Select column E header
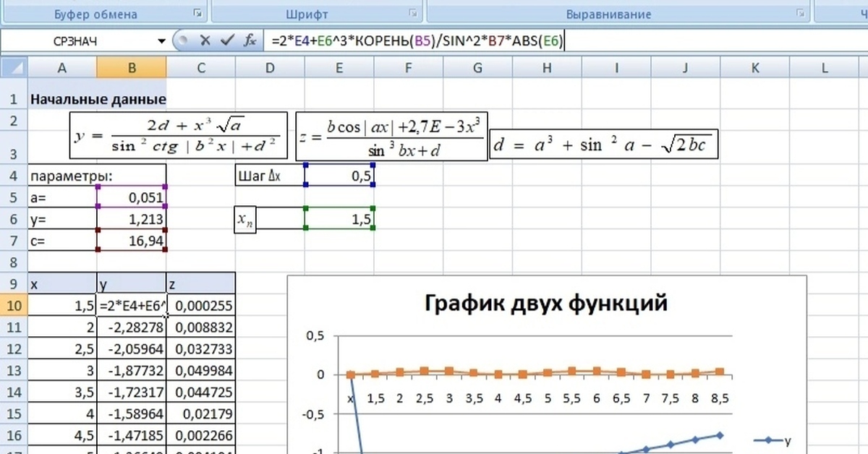Image resolution: width=868 pixels, height=454 pixels. (x=339, y=68)
